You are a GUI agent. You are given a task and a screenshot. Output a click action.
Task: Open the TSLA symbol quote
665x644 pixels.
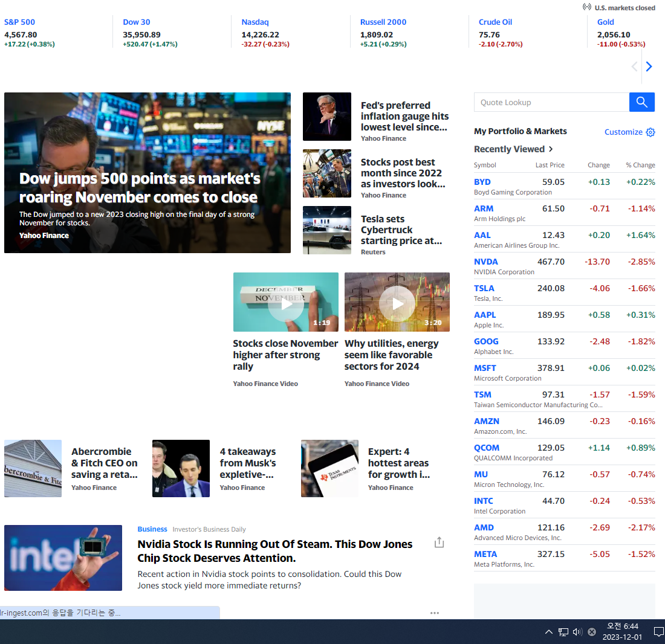click(484, 289)
